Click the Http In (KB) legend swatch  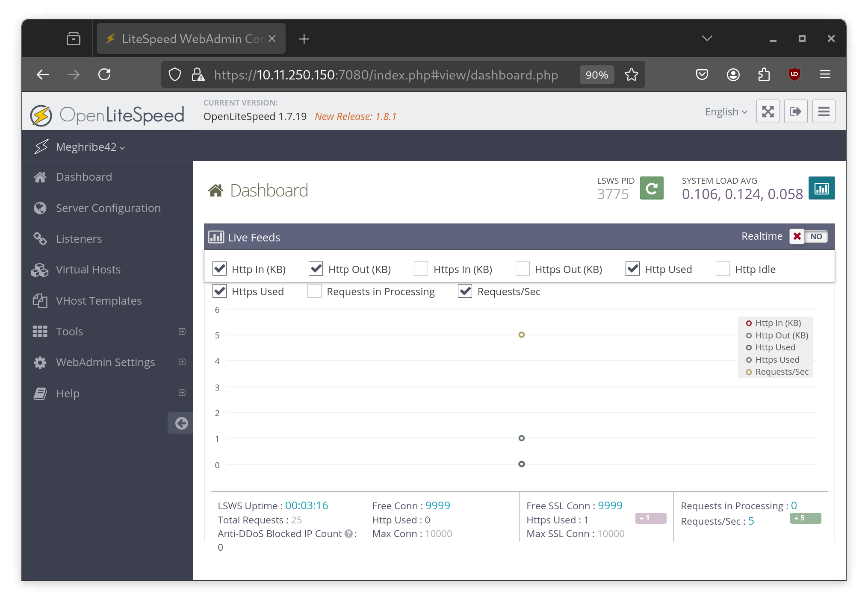click(x=749, y=323)
